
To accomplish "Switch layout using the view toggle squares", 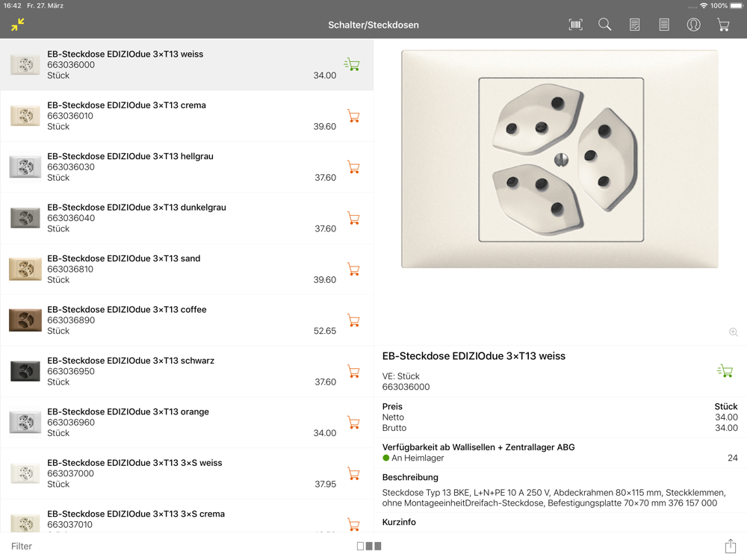I will (x=369, y=547).
